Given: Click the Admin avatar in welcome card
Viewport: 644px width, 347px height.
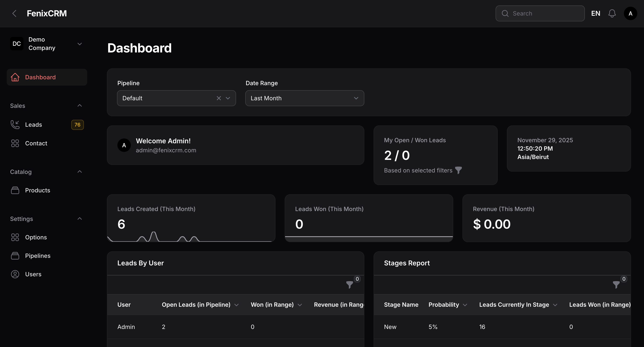Looking at the screenshot, I should tap(124, 145).
